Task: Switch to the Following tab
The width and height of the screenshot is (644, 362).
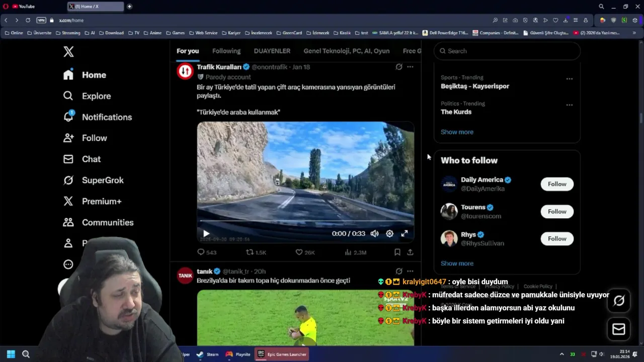Action: point(226,51)
